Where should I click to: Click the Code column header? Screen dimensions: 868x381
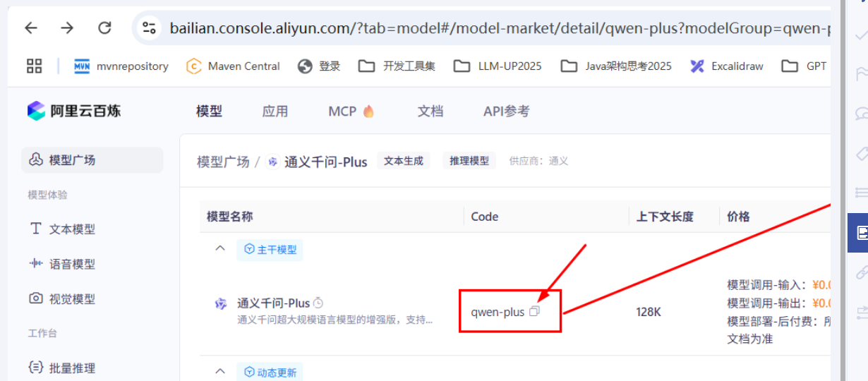pyautogui.click(x=485, y=217)
